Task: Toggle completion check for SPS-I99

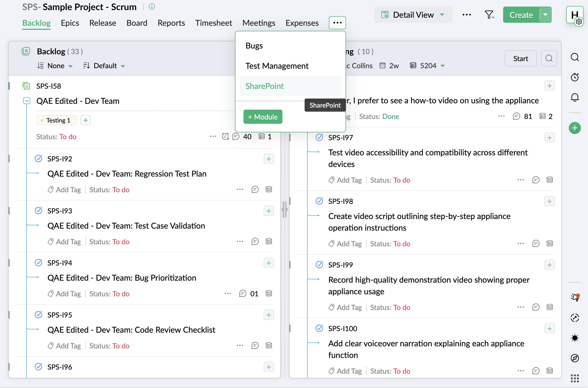Action: point(319,265)
